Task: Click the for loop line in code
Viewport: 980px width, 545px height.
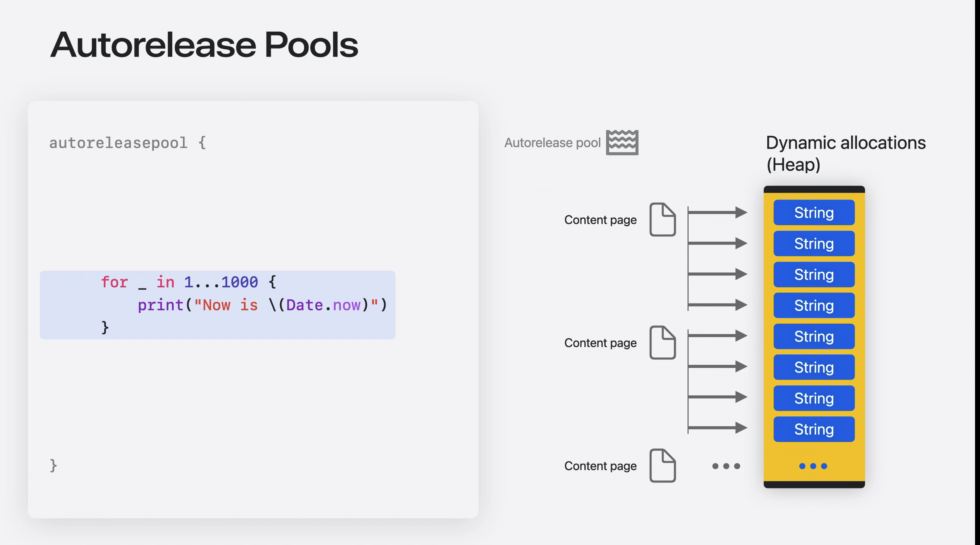Action: tap(188, 282)
